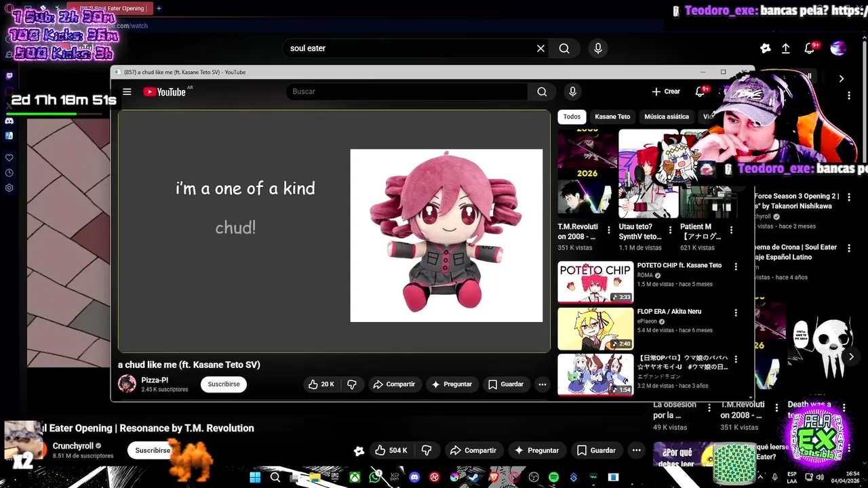Image resolution: width=868 pixels, height=488 pixels.
Task: Open Discord in the Opera sidebar
Action: 9,121
